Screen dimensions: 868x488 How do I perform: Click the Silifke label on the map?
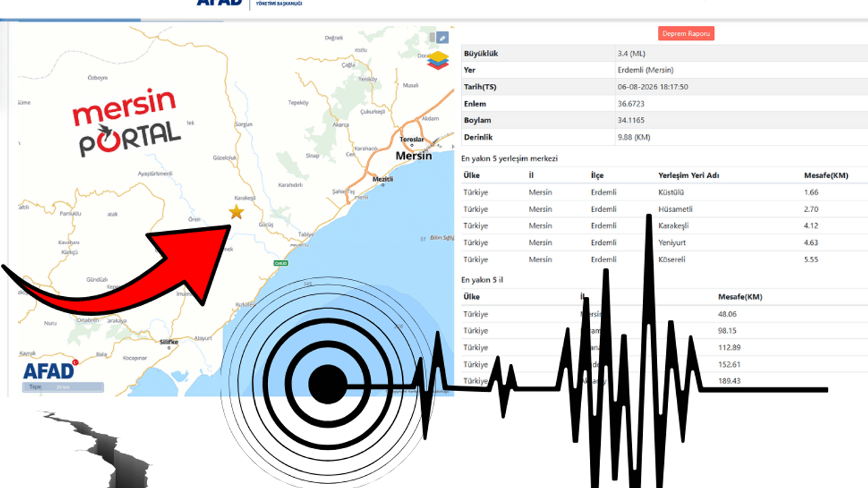[168, 342]
